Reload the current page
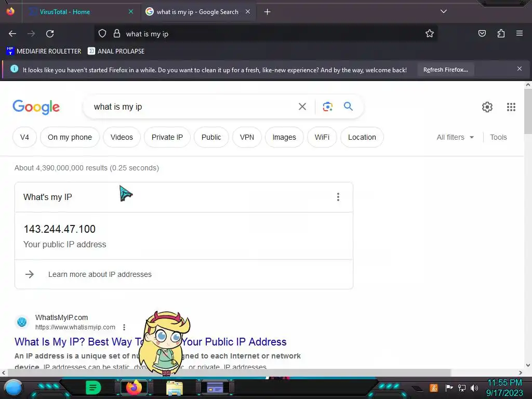Viewport: 532px width, 399px height. 50,34
